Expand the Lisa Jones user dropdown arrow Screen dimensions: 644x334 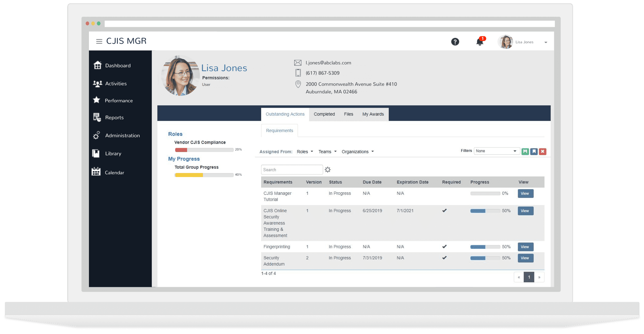(x=546, y=42)
